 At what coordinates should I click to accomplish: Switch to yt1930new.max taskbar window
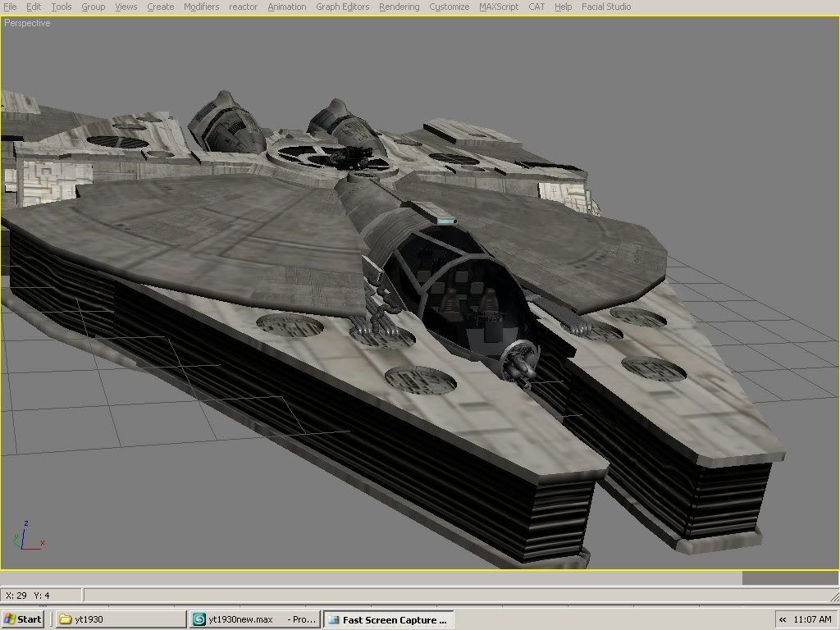(x=255, y=619)
